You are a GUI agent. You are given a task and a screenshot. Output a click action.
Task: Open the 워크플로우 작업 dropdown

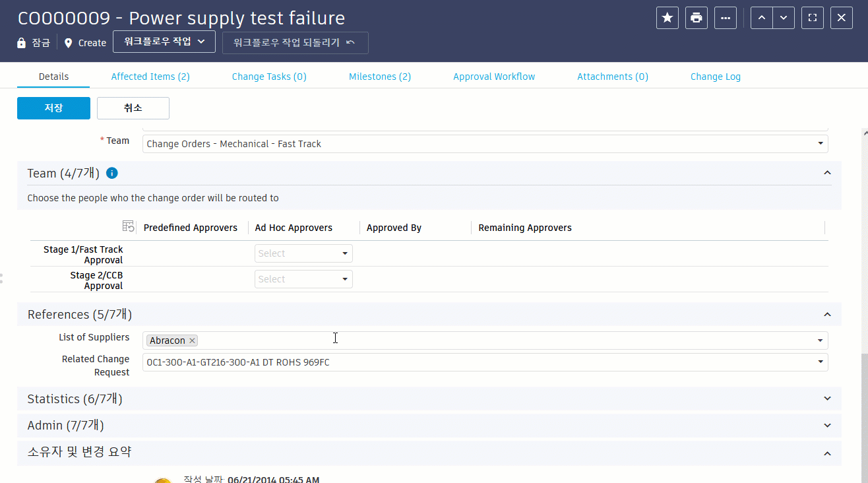[164, 42]
